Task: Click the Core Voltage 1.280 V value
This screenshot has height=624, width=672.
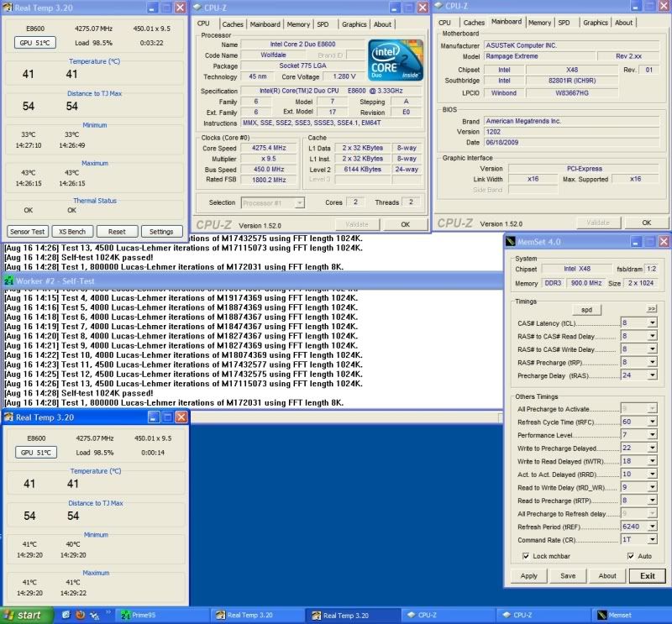Action: [344, 76]
